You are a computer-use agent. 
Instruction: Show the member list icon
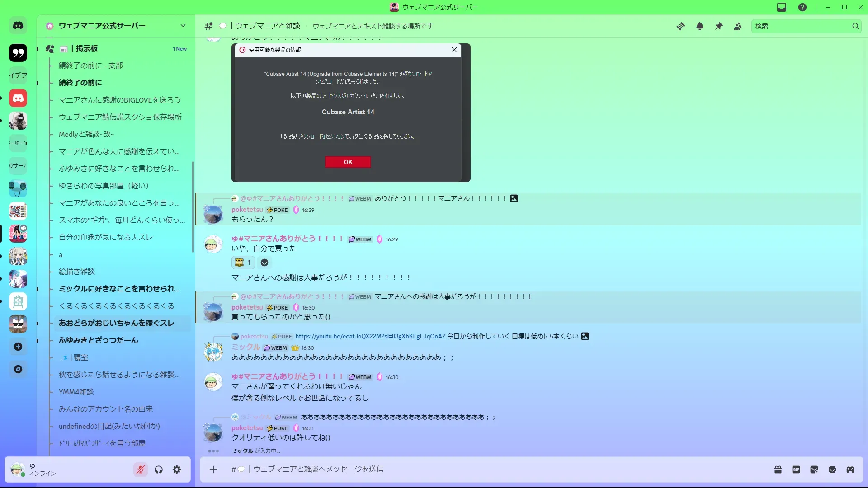coord(738,26)
